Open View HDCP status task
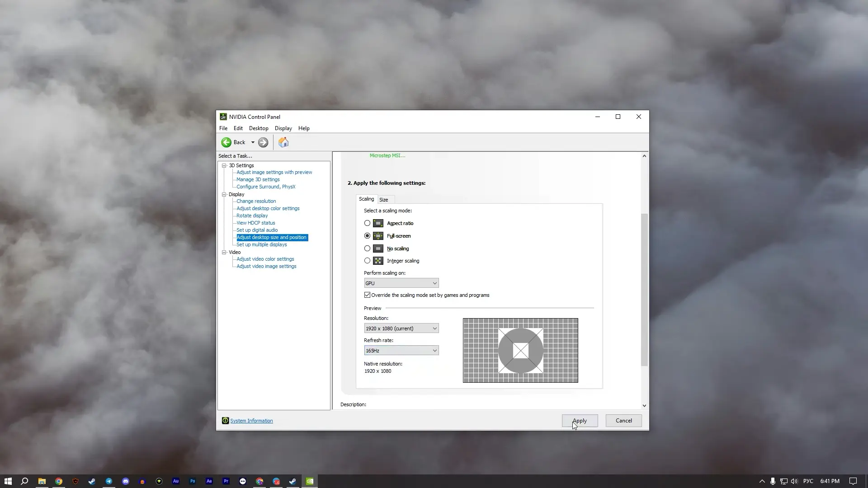 coord(256,223)
